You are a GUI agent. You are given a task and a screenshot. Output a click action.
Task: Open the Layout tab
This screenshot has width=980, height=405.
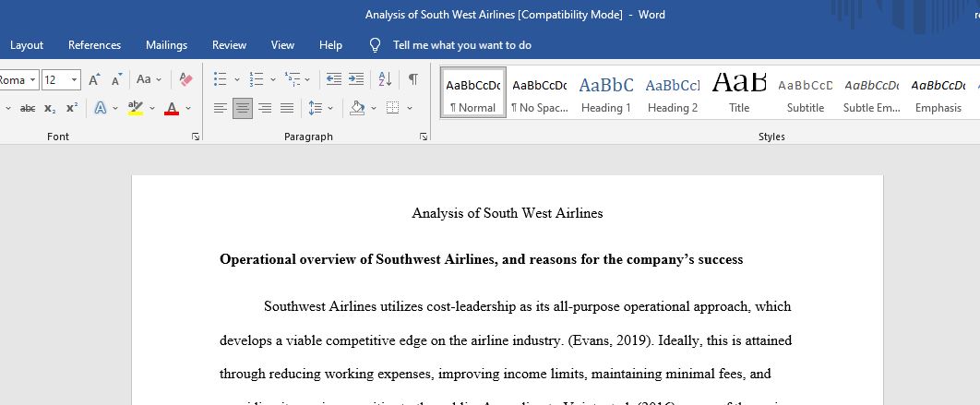click(27, 45)
